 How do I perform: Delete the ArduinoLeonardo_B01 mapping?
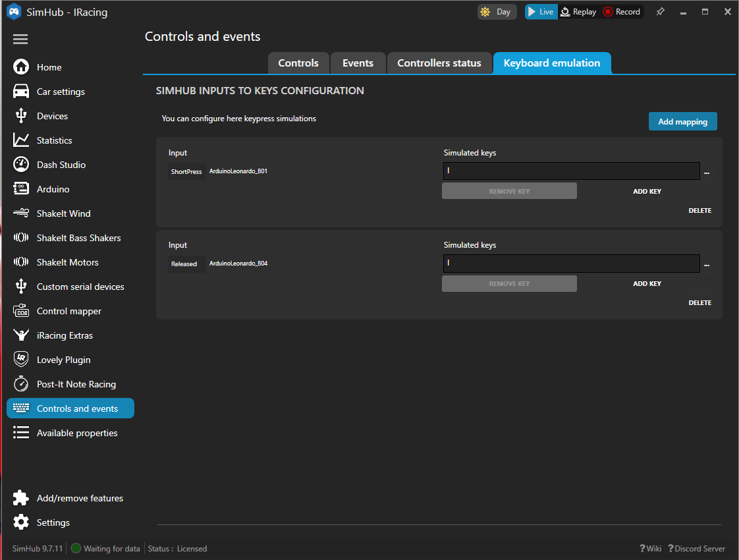pos(700,210)
